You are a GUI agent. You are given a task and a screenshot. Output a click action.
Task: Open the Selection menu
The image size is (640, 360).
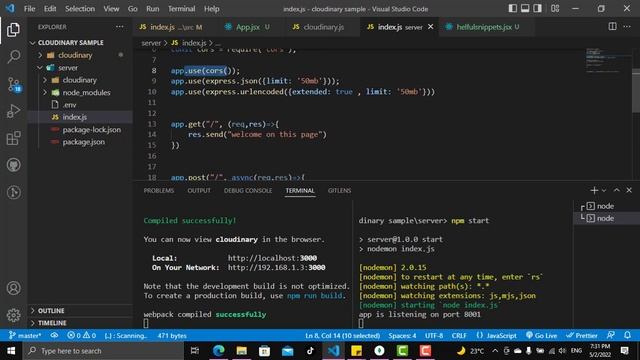(80, 9)
